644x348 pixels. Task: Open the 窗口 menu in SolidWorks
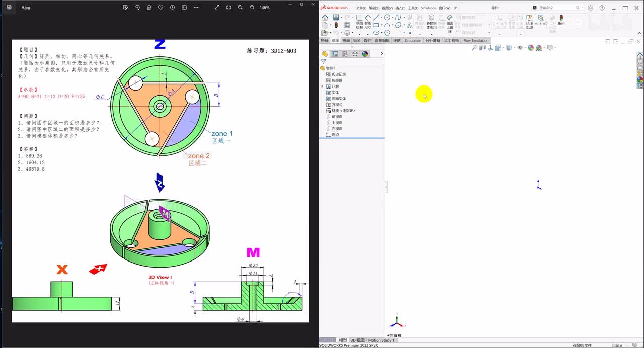pyautogui.click(x=444, y=8)
